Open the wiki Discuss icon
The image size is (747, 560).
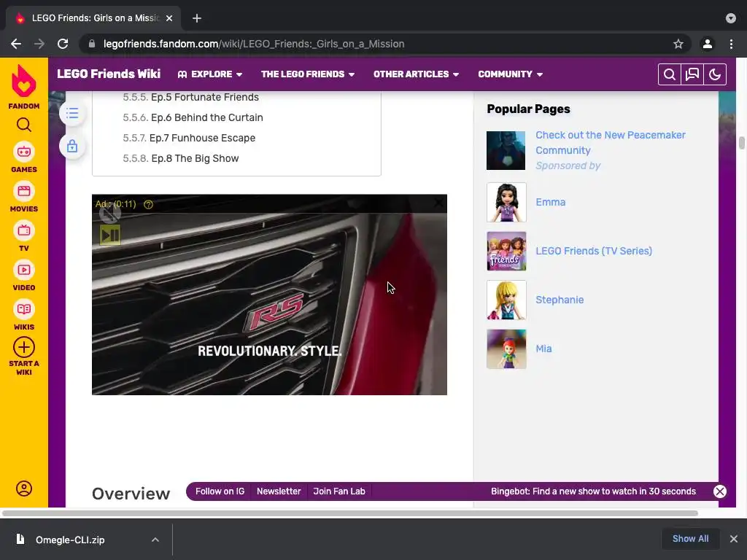point(692,74)
